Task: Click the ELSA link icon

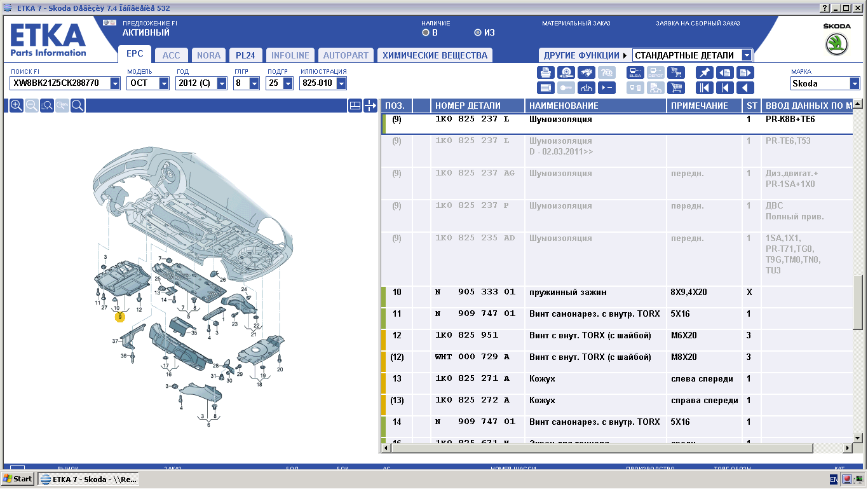Action: [635, 72]
